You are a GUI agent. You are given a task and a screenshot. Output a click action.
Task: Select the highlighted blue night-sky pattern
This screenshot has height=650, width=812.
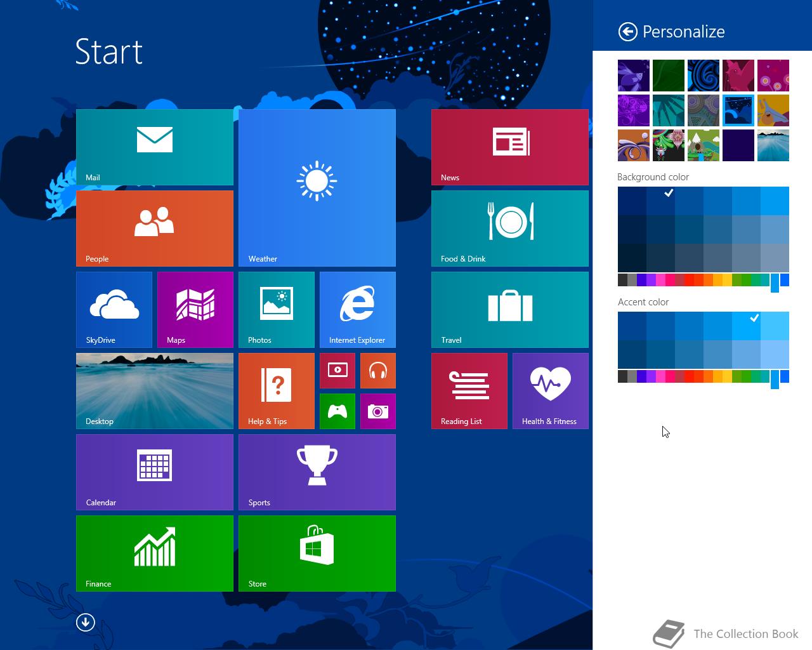[738, 110]
